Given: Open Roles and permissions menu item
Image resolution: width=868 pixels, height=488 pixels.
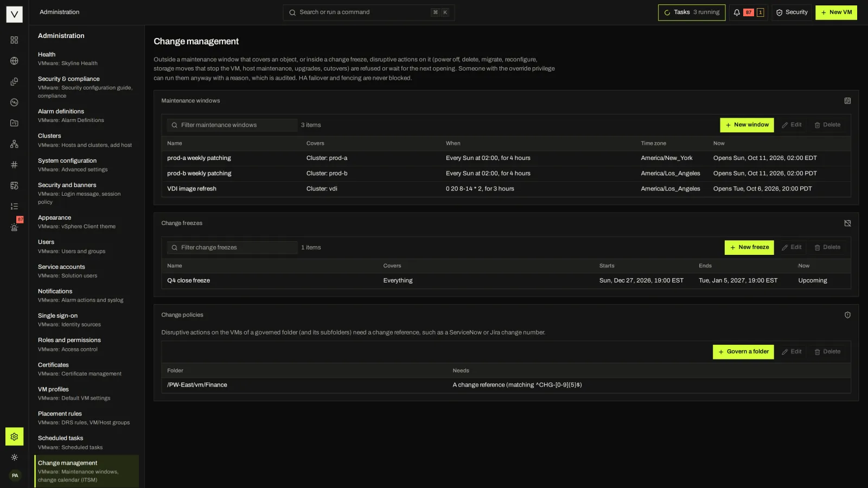Looking at the screenshot, I should tap(86, 344).
